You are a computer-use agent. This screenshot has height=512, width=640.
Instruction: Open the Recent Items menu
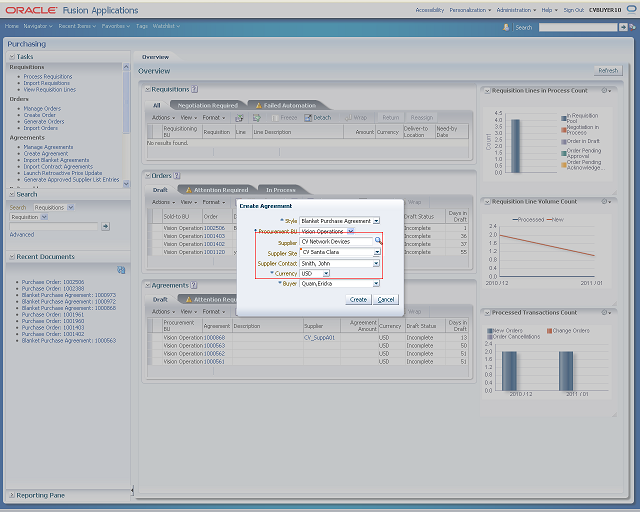[x=77, y=26]
